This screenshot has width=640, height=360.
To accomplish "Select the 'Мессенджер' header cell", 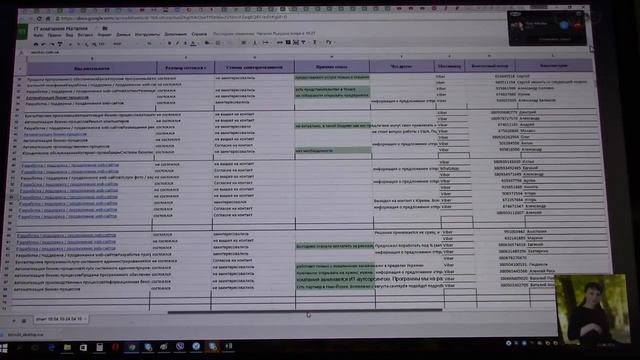I will 449,66.
